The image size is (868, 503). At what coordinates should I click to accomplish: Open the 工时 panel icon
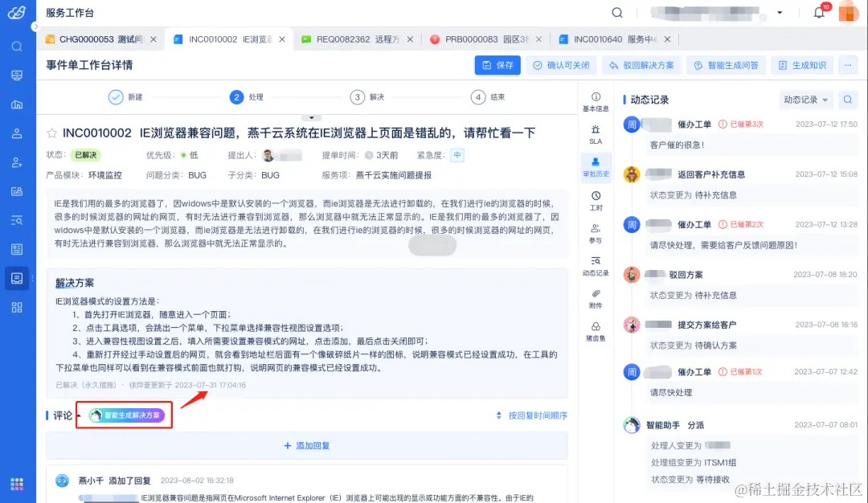pyautogui.click(x=596, y=199)
